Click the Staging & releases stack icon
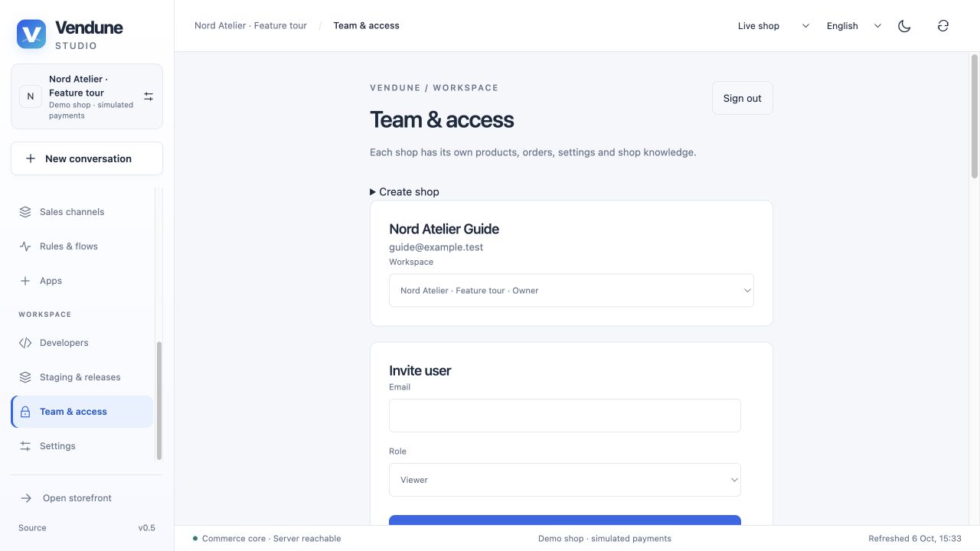980x551 pixels. click(25, 377)
